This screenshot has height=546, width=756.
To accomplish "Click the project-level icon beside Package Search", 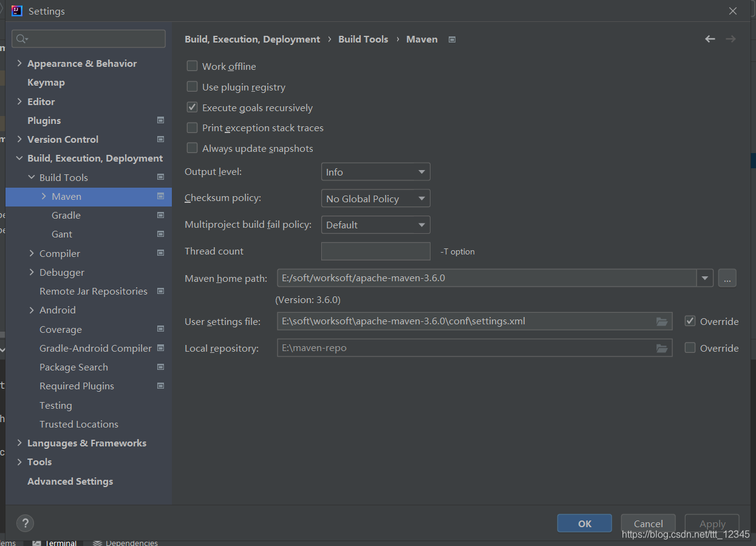I will [160, 367].
